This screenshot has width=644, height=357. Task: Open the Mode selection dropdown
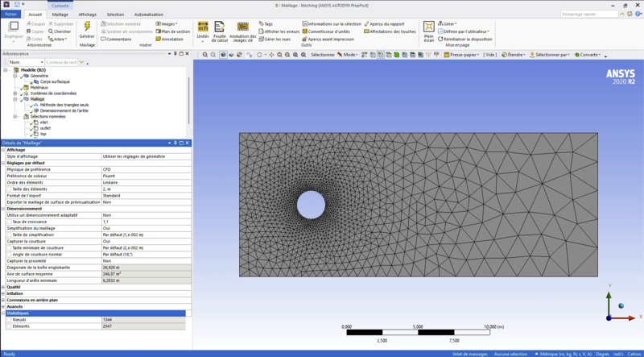[348, 55]
